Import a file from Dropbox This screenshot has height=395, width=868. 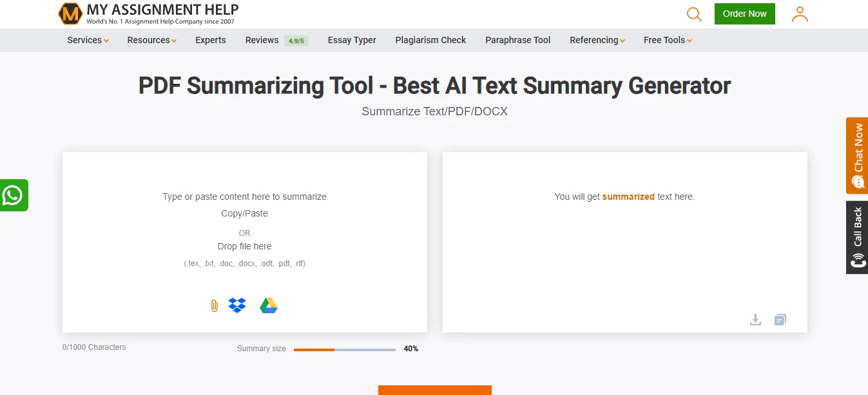237,305
